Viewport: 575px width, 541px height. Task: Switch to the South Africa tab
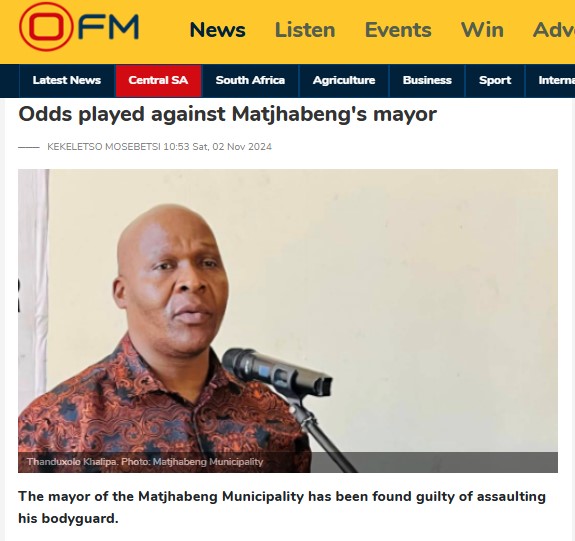(x=250, y=80)
